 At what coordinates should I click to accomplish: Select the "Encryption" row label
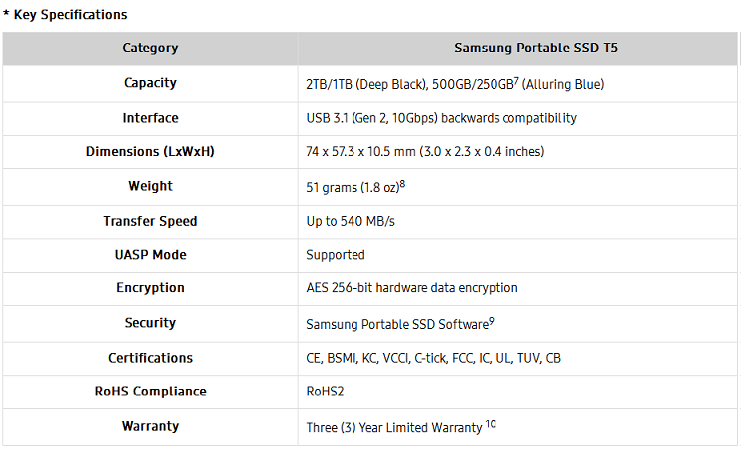tap(150, 288)
